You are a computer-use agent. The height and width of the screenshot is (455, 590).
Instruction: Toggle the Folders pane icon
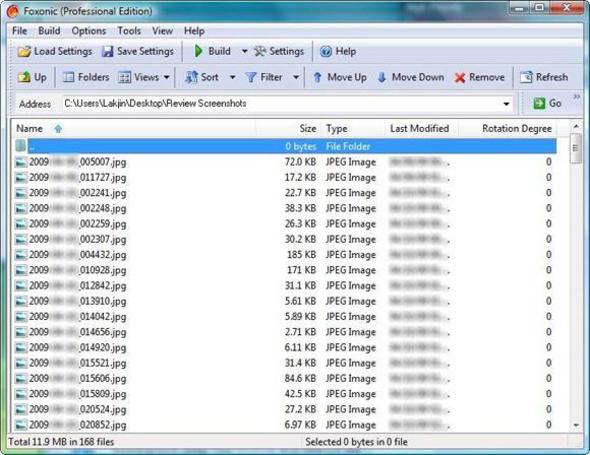pyautogui.click(x=68, y=77)
